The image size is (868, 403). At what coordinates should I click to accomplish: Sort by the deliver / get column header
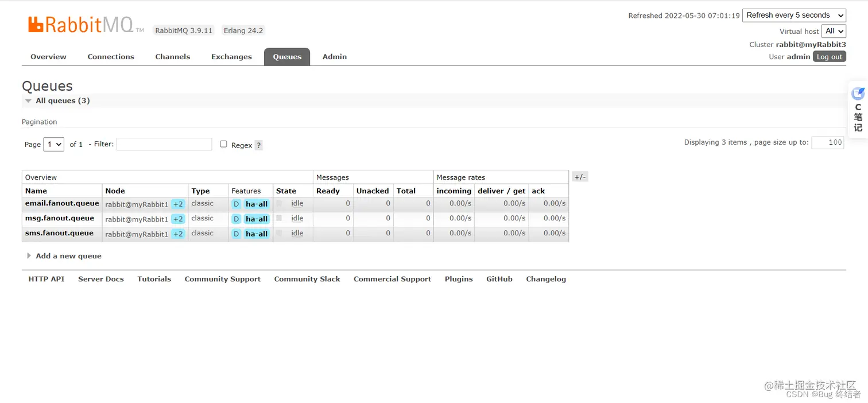[502, 191]
